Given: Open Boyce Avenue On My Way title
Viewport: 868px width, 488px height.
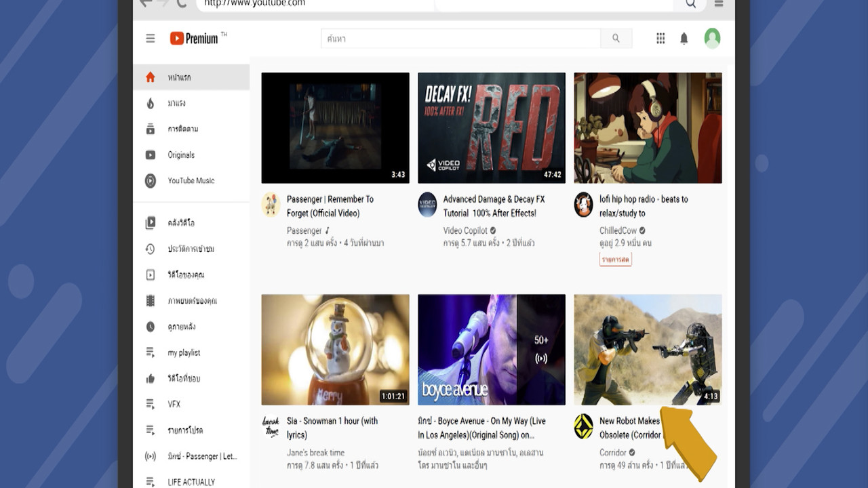Looking at the screenshot, I should point(481,428).
